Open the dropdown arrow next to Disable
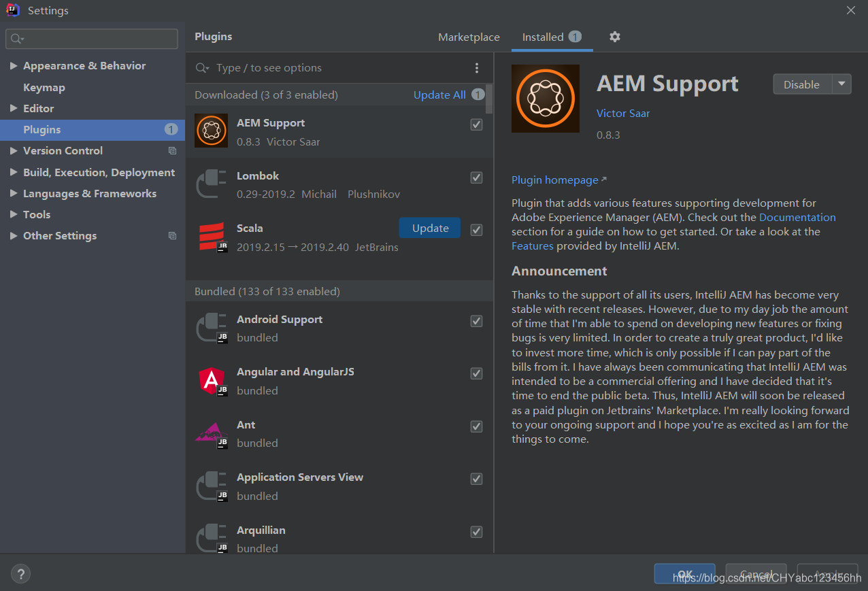Screen dimensions: 868x591 [841, 84]
